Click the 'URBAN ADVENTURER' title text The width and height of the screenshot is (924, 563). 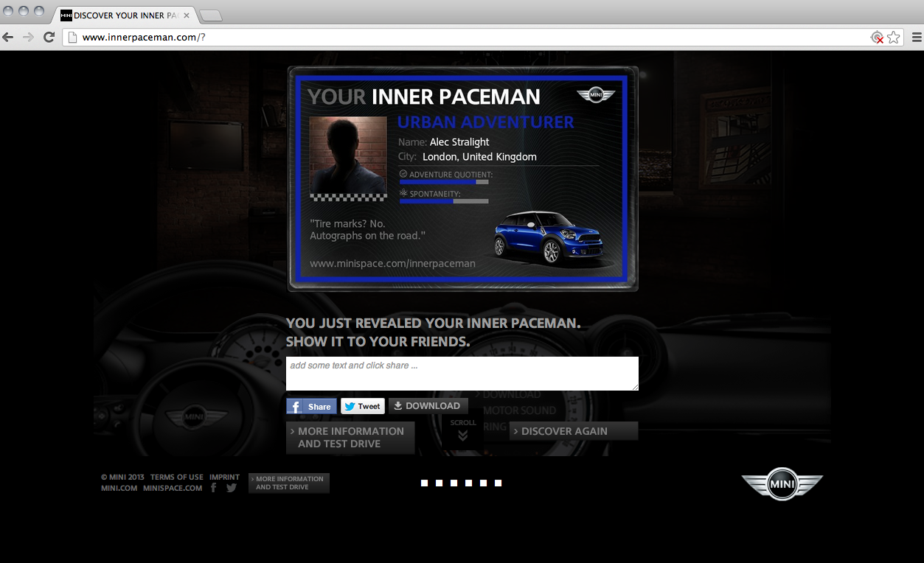[486, 122]
